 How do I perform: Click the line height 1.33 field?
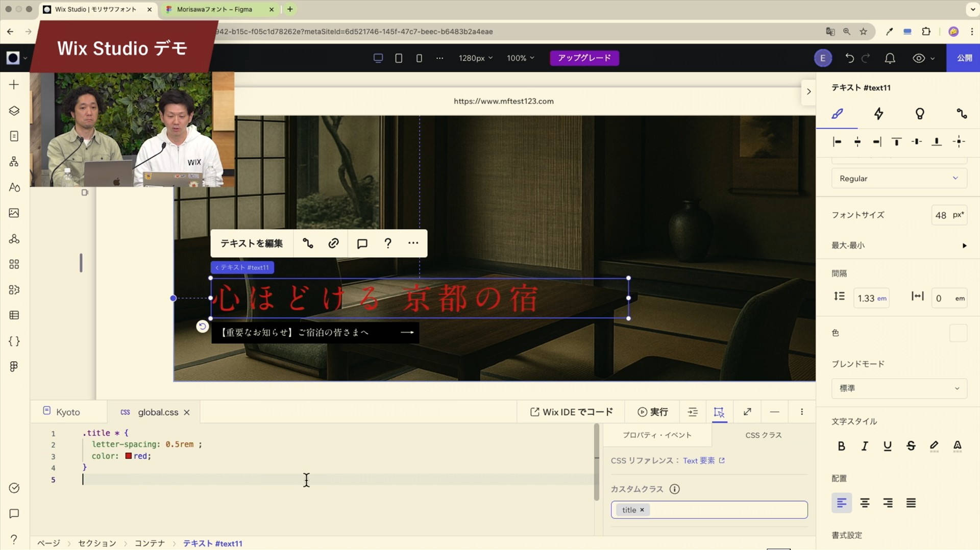tap(871, 298)
